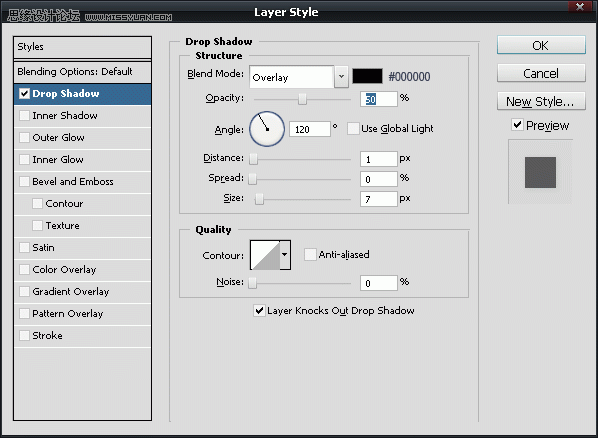Click the Opacity slider handle
The image size is (598, 438).
[302, 99]
